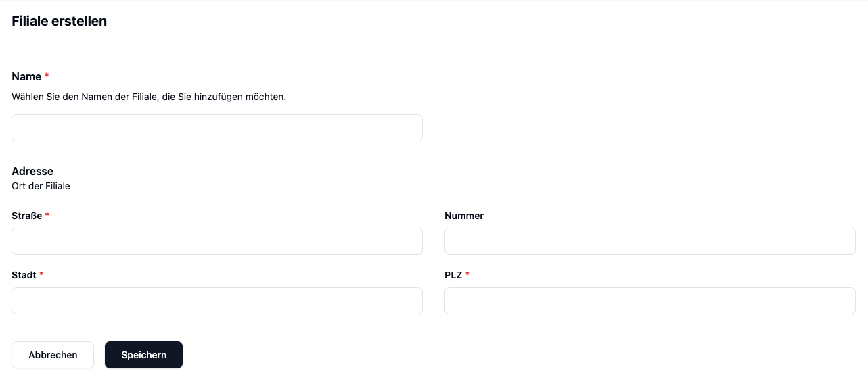Click the required asterisk next to Straße
Viewport: 868px width, 390px height.
click(47, 215)
